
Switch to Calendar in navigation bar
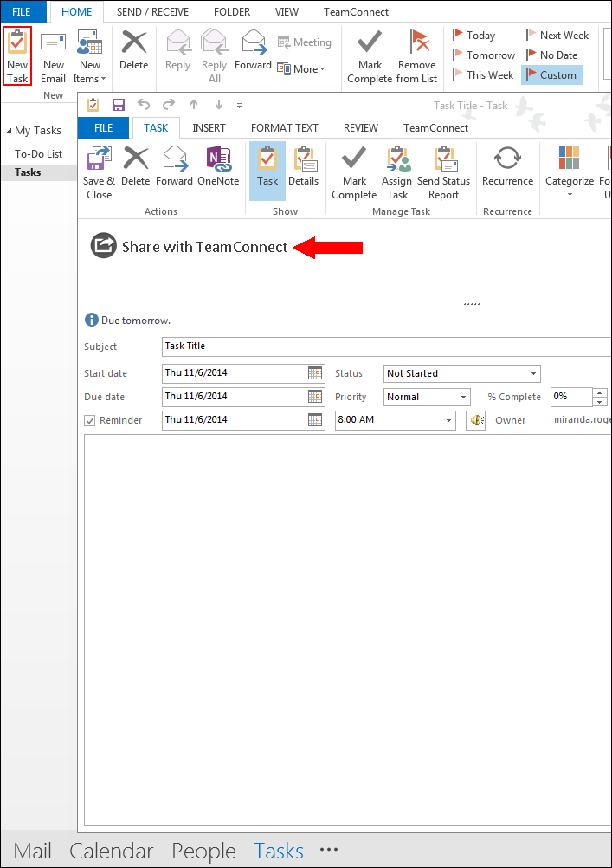pos(111,851)
